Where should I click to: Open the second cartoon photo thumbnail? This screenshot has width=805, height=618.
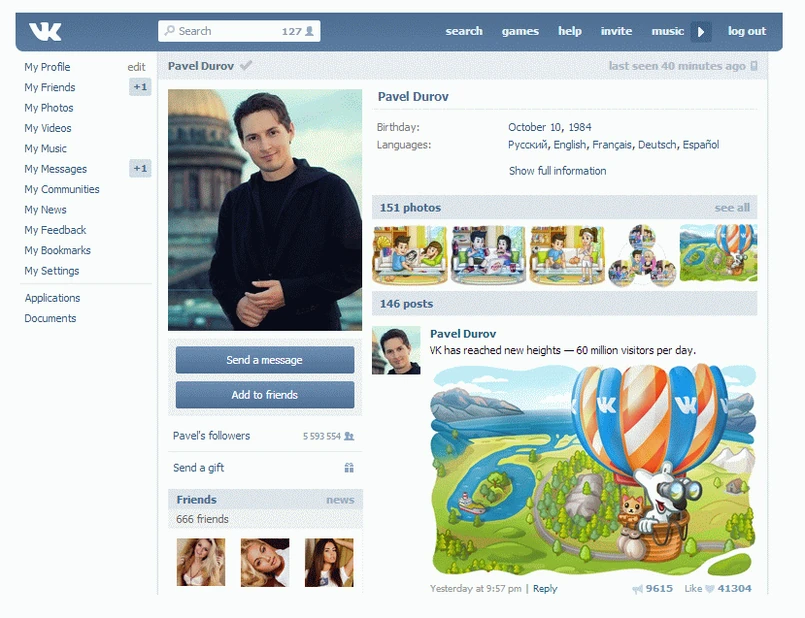coord(488,255)
